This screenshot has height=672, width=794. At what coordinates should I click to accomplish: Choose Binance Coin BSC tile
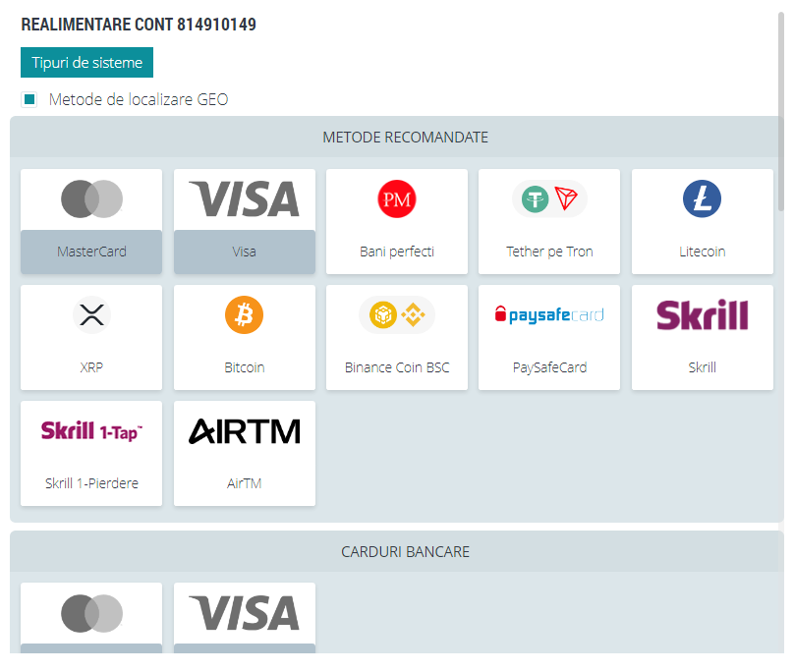(396, 337)
